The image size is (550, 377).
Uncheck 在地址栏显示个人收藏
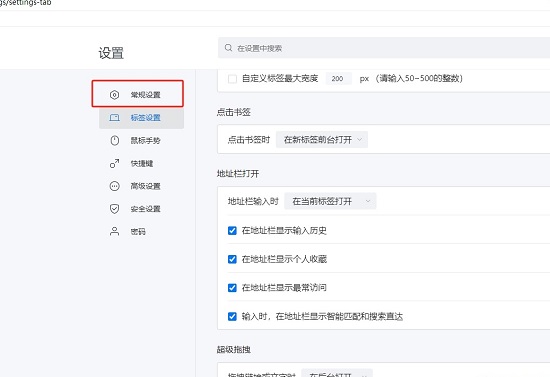point(232,259)
